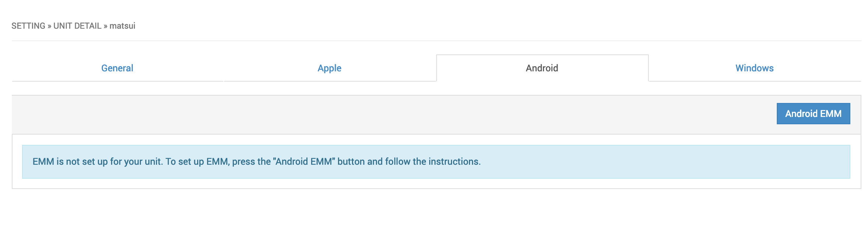Click the "Android EMM" text in the message
This screenshot has height=239, width=868.
point(304,161)
